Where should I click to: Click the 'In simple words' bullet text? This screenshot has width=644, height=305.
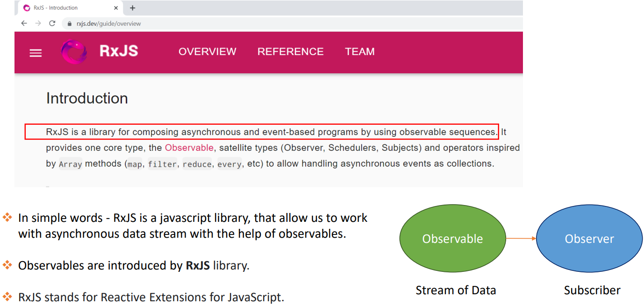pyautogui.click(x=193, y=226)
